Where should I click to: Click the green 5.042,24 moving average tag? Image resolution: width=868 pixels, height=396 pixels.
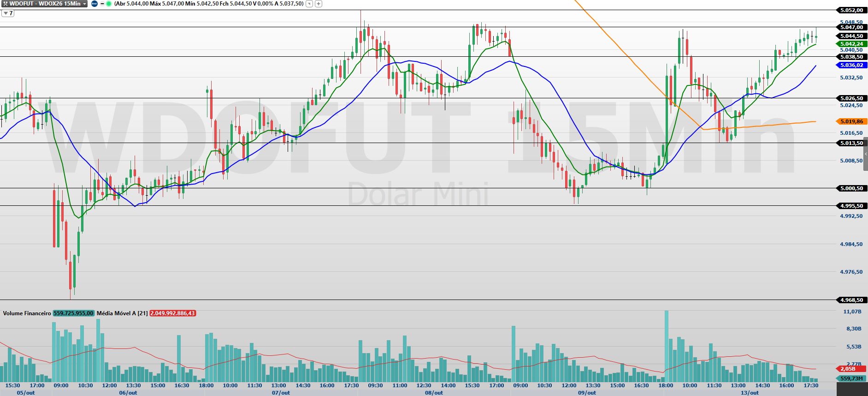pyautogui.click(x=851, y=44)
